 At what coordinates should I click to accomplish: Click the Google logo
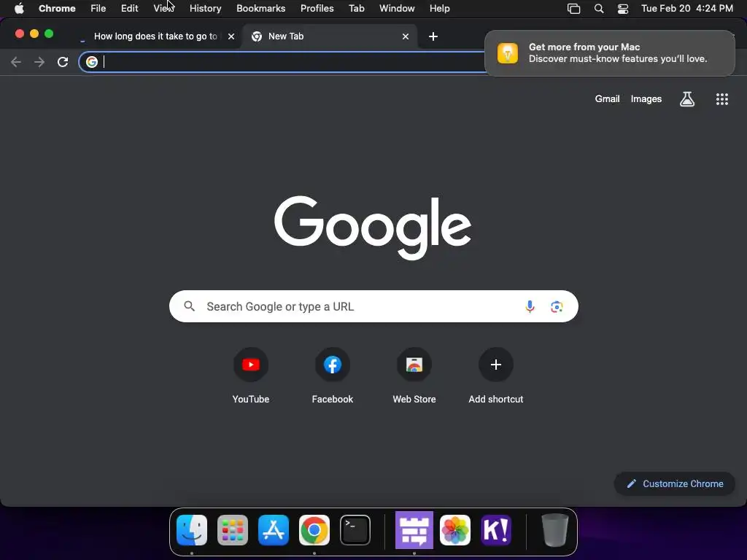click(373, 227)
